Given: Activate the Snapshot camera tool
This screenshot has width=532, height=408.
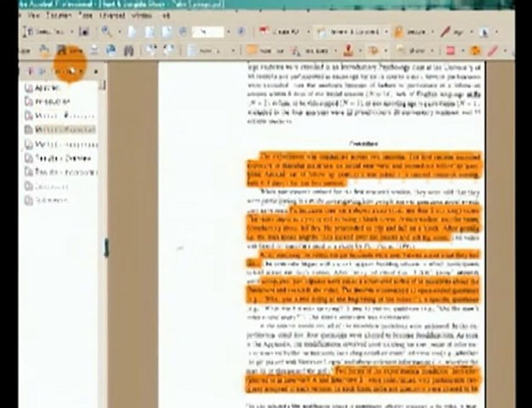Looking at the screenshot, I should [x=84, y=32].
